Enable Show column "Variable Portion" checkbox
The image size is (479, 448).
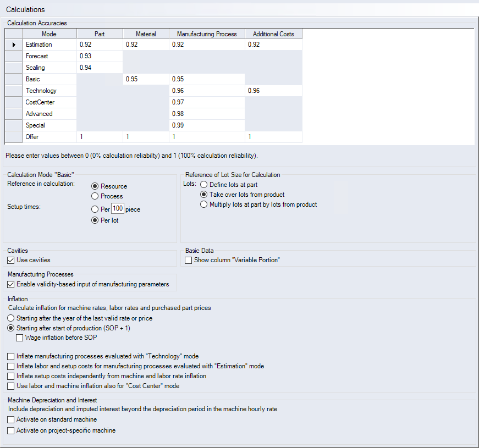click(x=189, y=260)
